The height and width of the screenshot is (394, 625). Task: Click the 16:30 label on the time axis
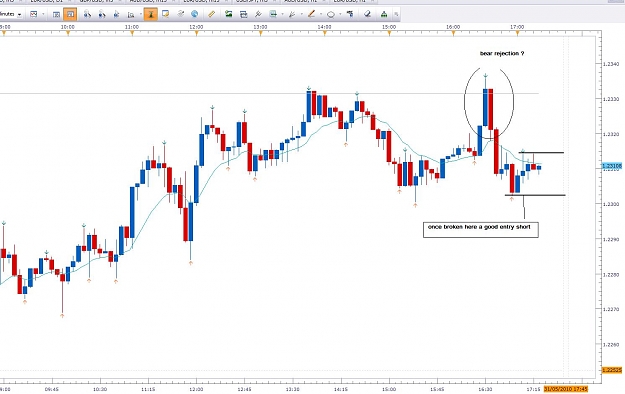pos(485,389)
